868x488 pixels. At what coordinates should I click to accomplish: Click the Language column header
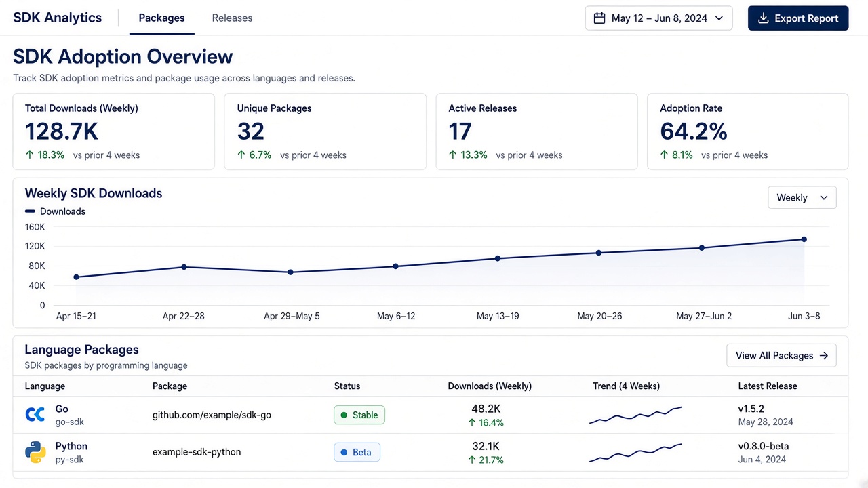click(x=45, y=386)
